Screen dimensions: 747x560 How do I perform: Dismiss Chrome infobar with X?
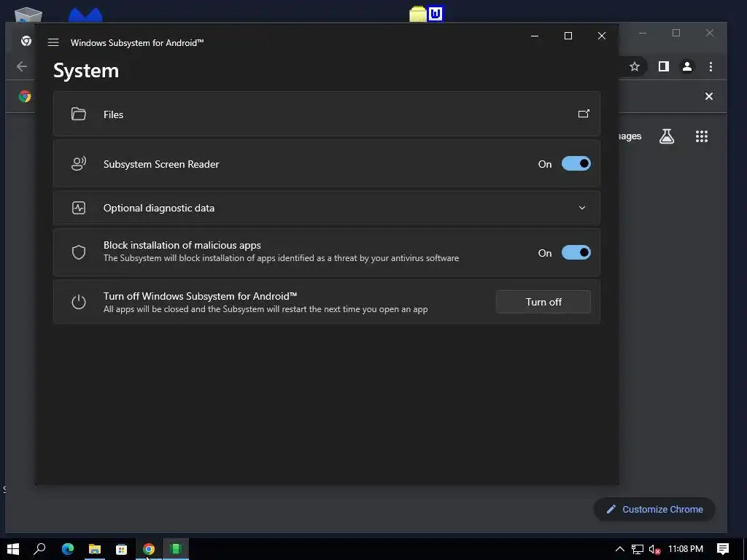709,96
